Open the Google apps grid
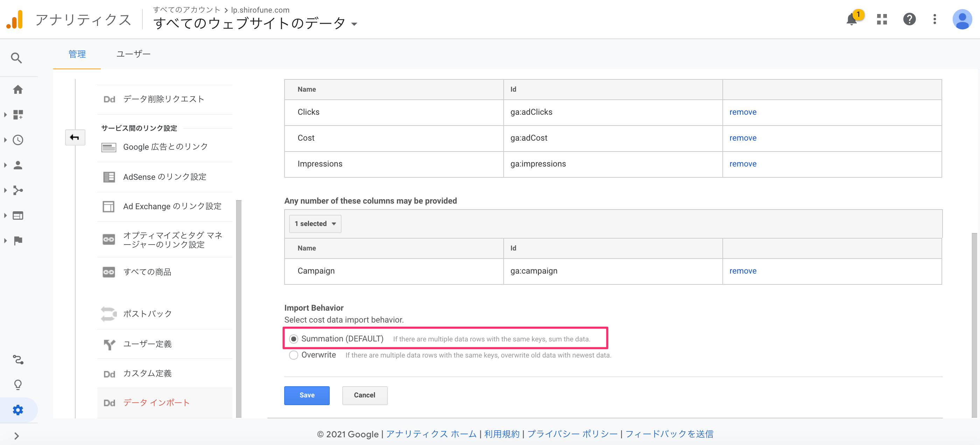 (x=881, y=19)
